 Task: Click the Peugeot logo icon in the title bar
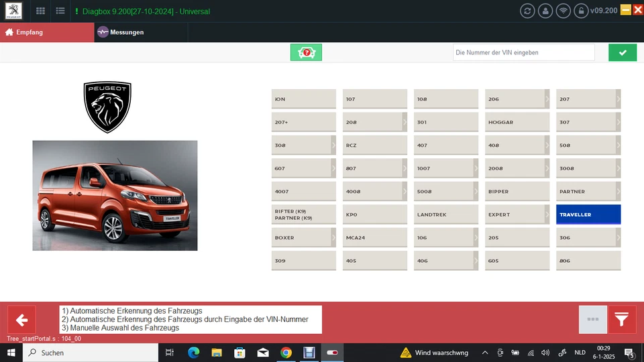coord(13,11)
